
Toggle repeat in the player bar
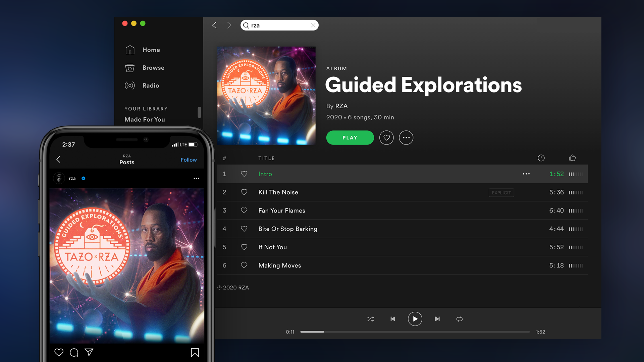click(460, 319)
